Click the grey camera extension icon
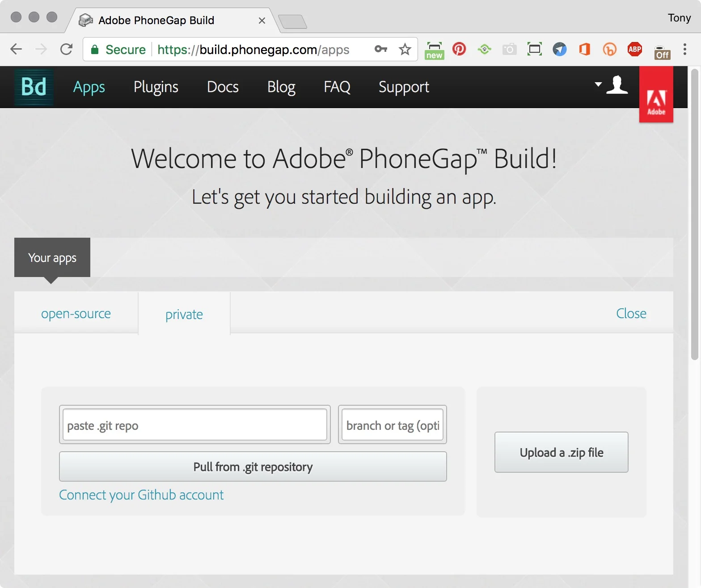The image size is (701, 588). (509, 49)
